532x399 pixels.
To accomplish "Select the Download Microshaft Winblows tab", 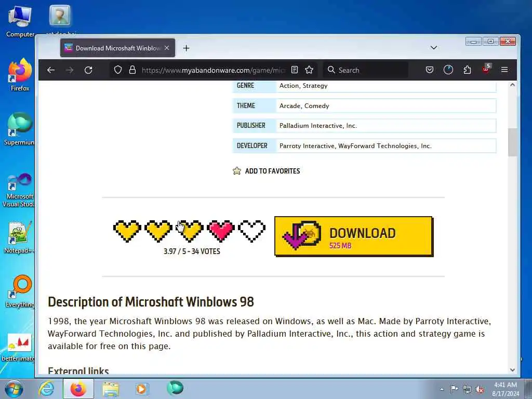I will coord(117,48).
